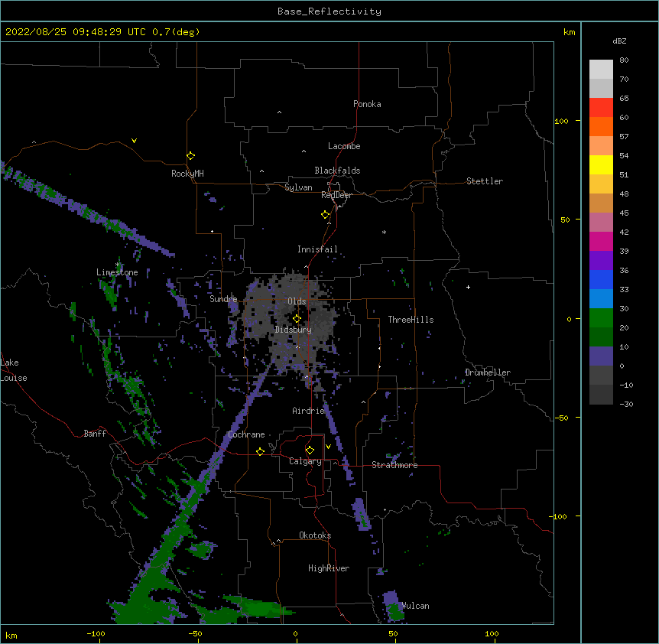This screenshot has height=644, width=659.
Task: Pick the bright green 30-20 dBZ legend swatch
Action: 601,318
